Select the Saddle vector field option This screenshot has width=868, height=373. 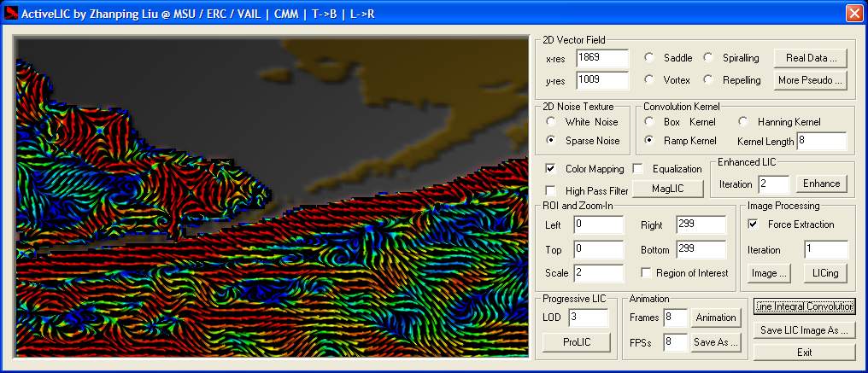tap(649, 58)
